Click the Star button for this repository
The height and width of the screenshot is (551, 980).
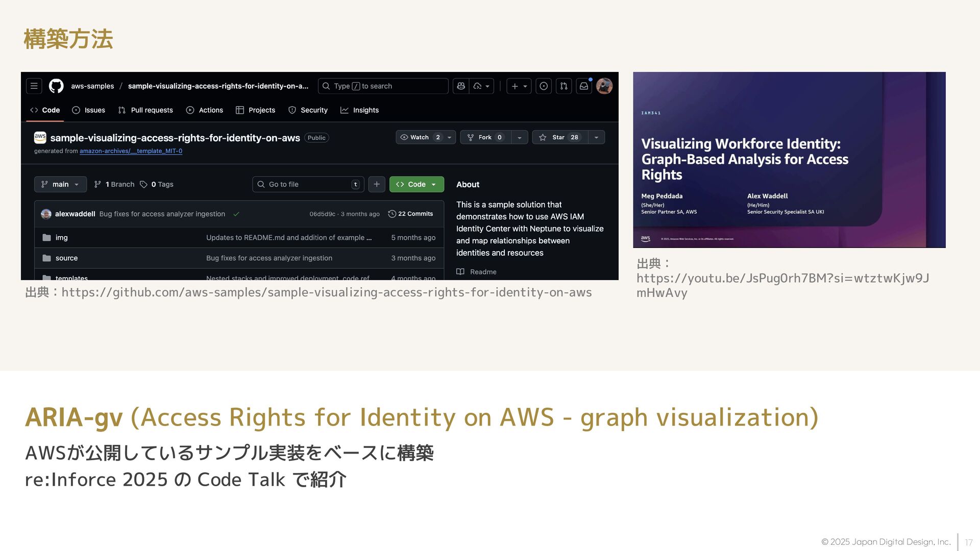(560, 137)
